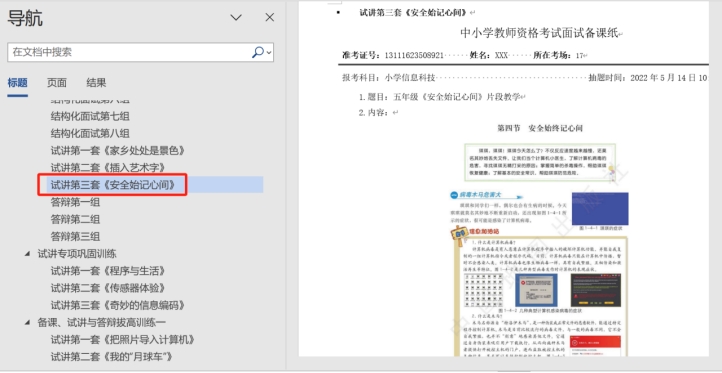Collapse the 试讲专项巩固训练 heading
Image resolution: width=722 pixels, height=373 pixels.
point(28,254)
